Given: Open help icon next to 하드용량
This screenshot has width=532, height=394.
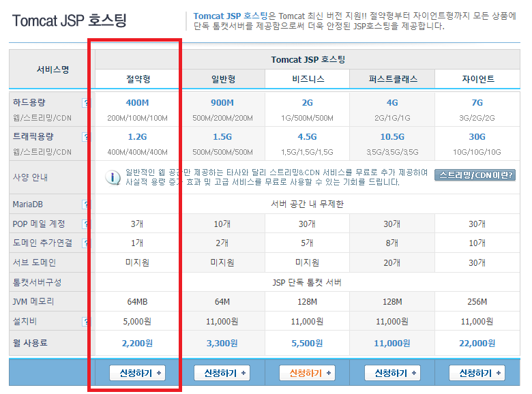Looking at the screenshot, I should click(86, 103).
